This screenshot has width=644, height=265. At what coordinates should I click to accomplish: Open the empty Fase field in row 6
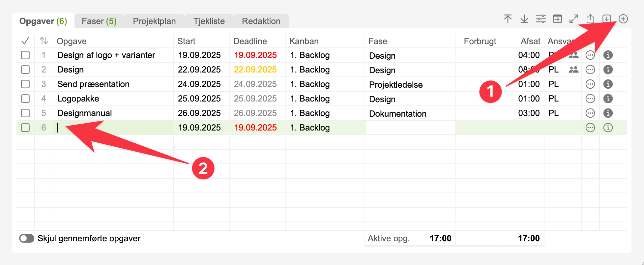410,128
